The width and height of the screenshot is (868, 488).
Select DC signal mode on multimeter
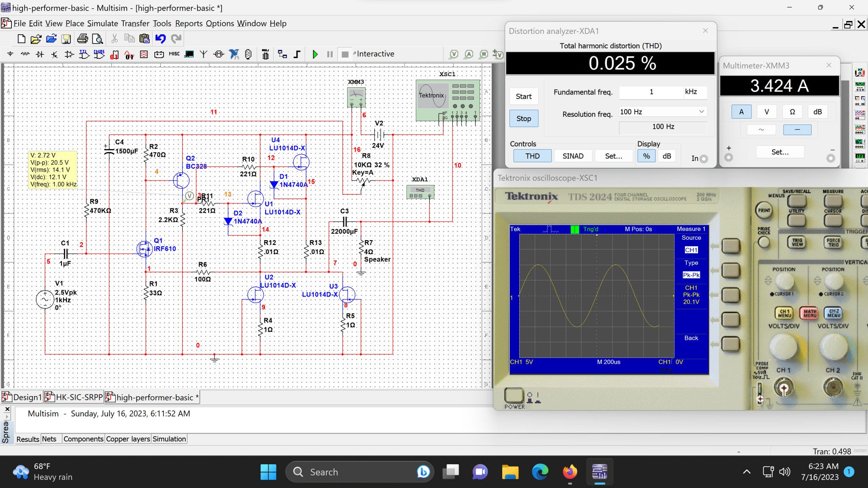coord(797,130)
